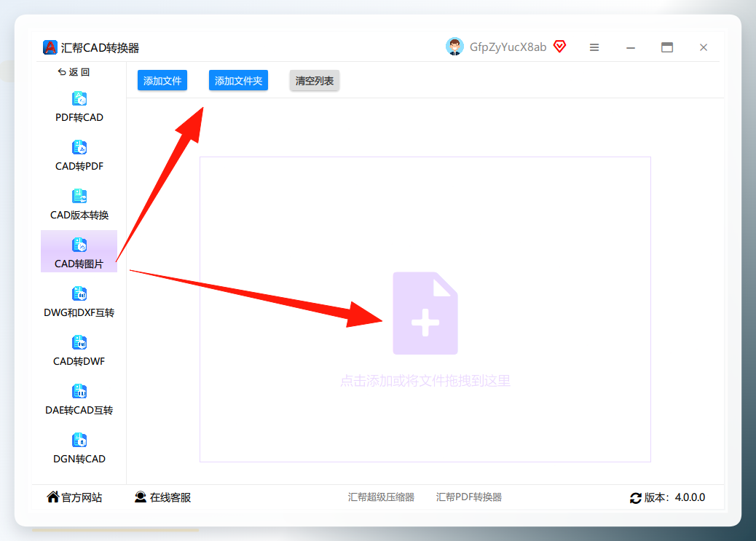The height and width of the screenshot is (541, 756).
Task: Select the DGN转CAD icon
Action: point(79,440)
